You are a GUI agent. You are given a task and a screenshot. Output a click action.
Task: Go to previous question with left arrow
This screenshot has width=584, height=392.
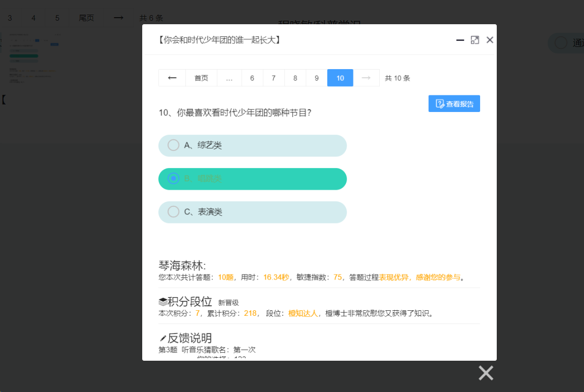[172, 78]
